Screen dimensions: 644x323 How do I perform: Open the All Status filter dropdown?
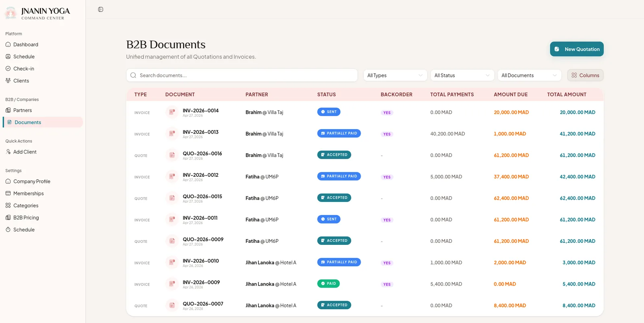click(462, 75)
